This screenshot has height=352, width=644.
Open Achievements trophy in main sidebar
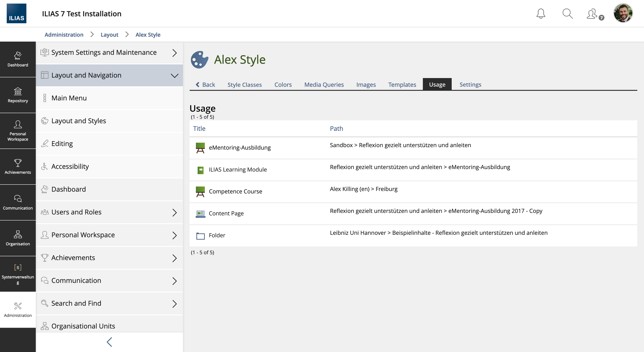click(x=18, y=167)
